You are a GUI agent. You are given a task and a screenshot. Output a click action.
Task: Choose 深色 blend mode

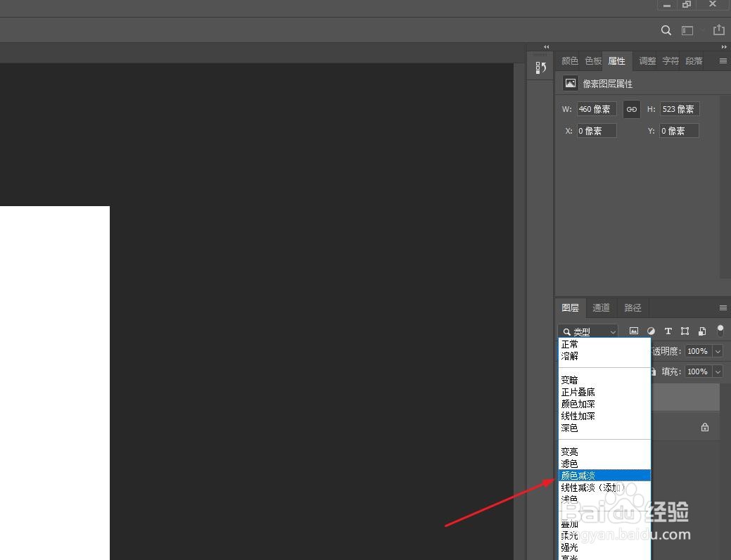[x=604, y=428]
